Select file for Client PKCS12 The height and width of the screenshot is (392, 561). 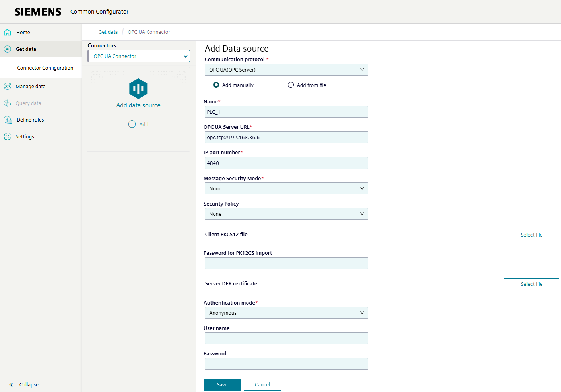[x=531, y=235]
